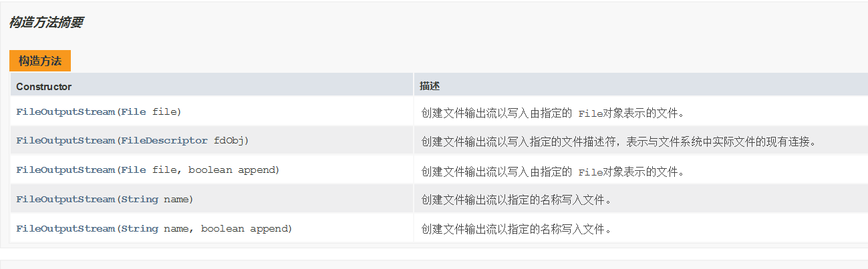This screenshot has height=269, width=868.
Task: Click File code word in third row description
Action: pos(591,172)
